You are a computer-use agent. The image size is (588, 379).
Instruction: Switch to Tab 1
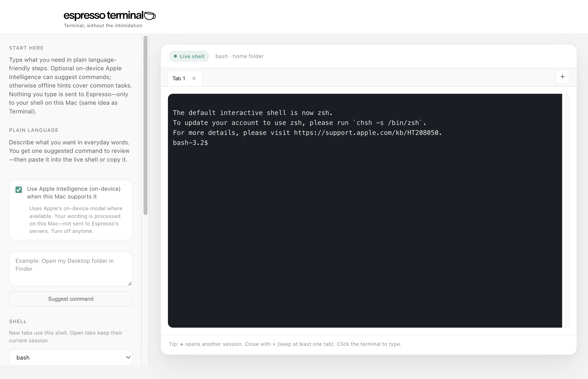coord(179,78)
